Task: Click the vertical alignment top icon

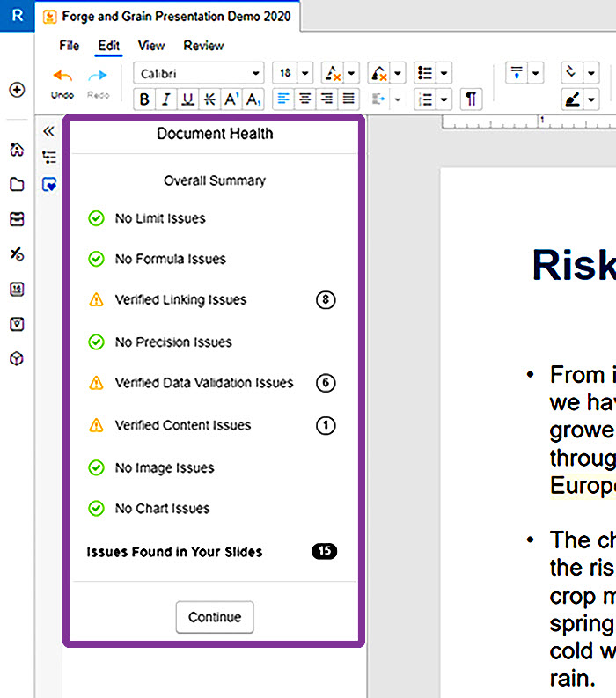Action: pos(517,72)
